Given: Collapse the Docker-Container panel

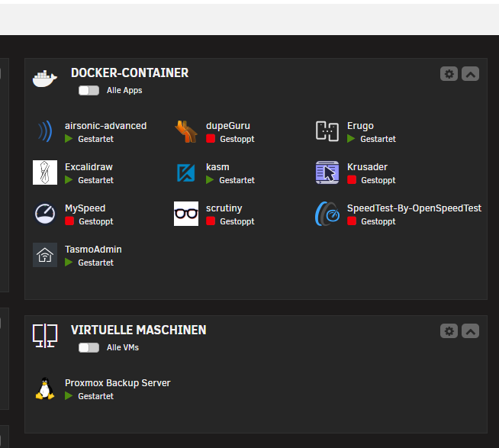Looking at the screenshot, I should tap(471, 74).
